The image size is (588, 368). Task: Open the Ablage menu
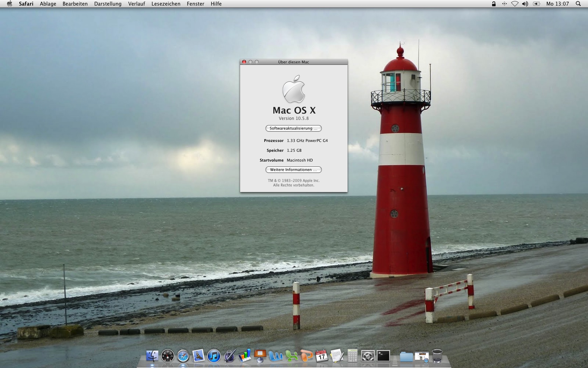tap(48, 4)
